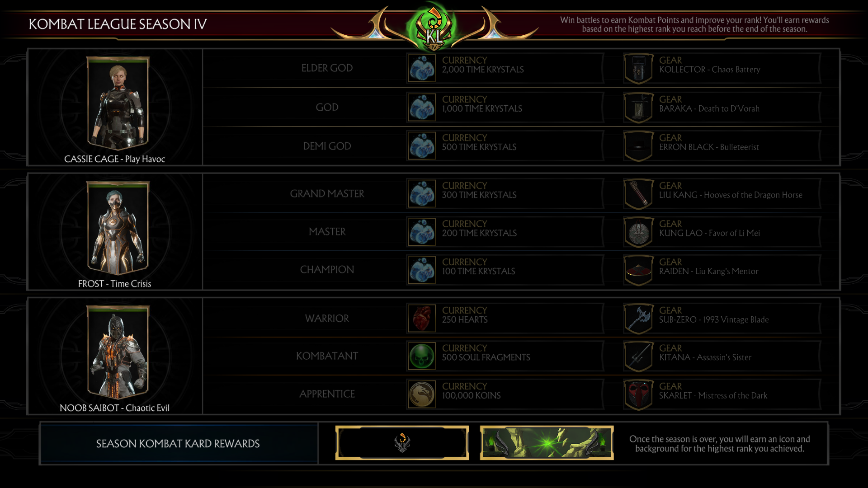Click the Kombat League season IV emblem

(434, 28)
